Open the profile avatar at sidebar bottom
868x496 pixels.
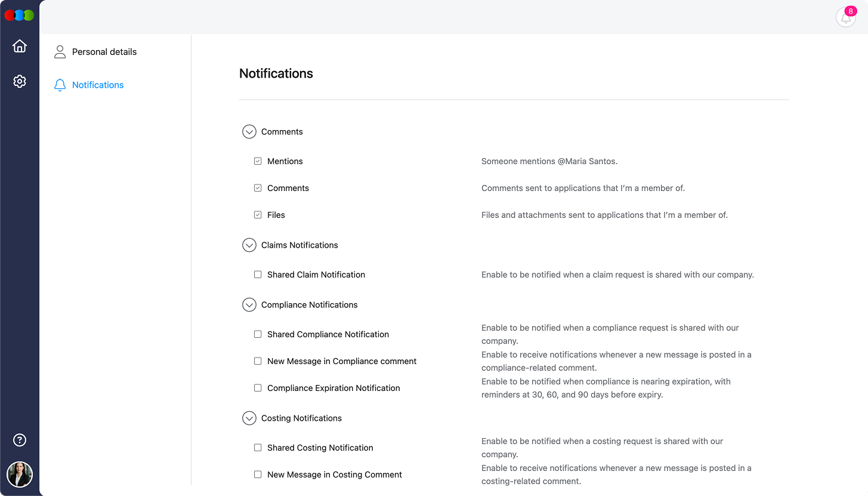[20, 475]
